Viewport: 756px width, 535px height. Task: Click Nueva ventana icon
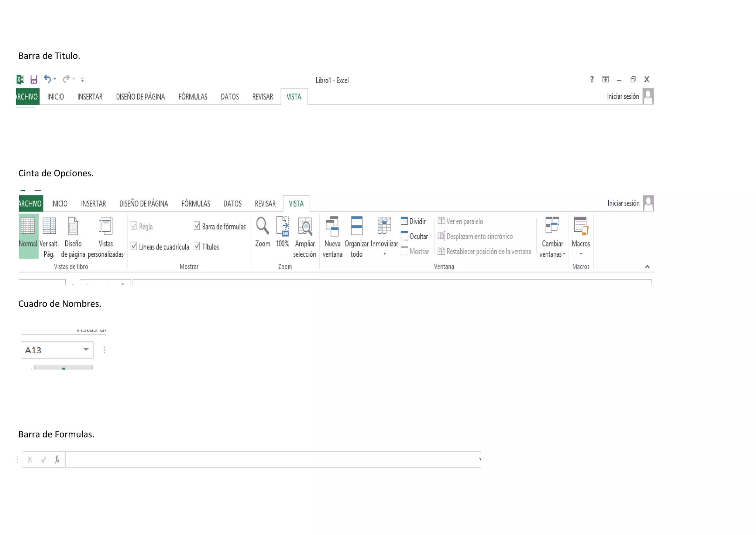(332, 226)
